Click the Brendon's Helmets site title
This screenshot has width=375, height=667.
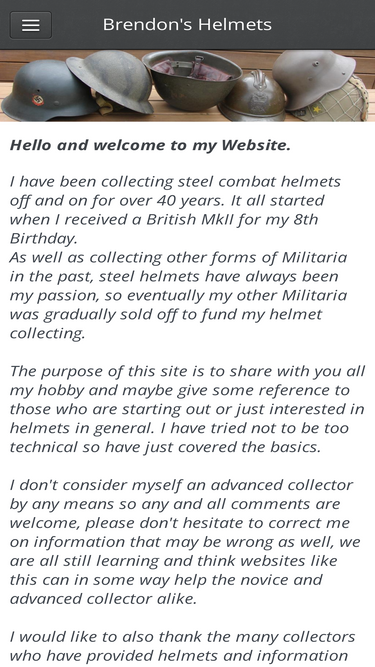pos(187,25)
